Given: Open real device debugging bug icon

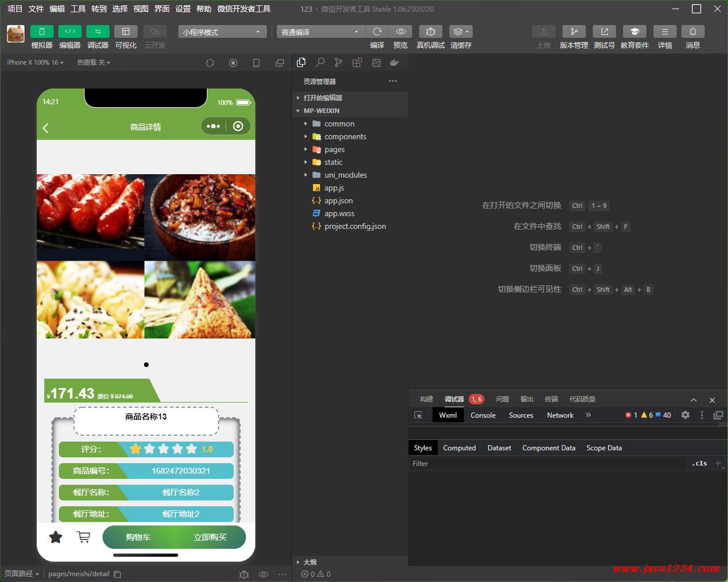Looking at the screenshot, I should pyautogui.click(x=431, y=31).
